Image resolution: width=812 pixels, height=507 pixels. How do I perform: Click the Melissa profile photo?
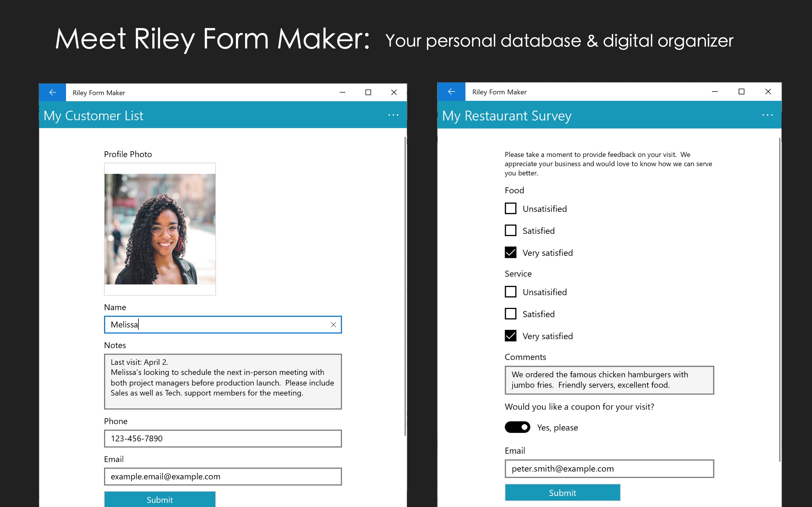(160, 229)
